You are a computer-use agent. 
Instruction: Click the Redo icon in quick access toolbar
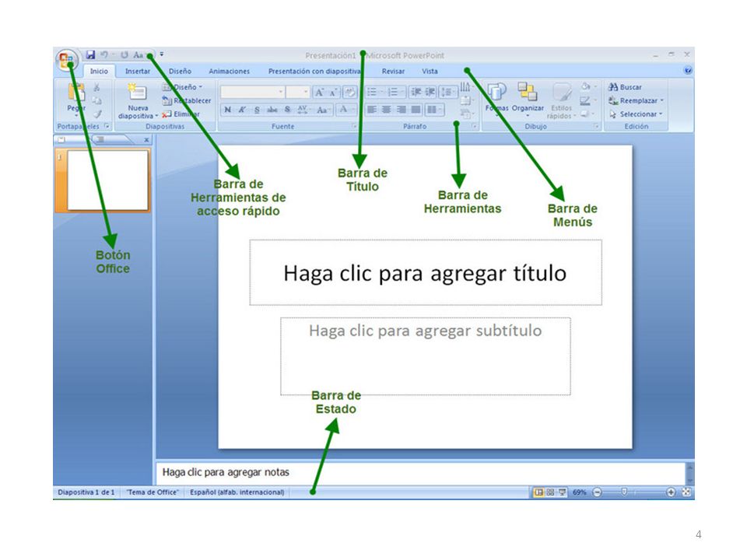click(x=124, y=54)
